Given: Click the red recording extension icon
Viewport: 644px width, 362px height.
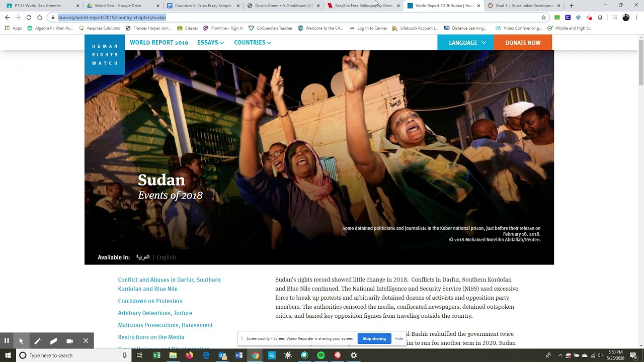Looking at the screenshot, I should [589, 17].
